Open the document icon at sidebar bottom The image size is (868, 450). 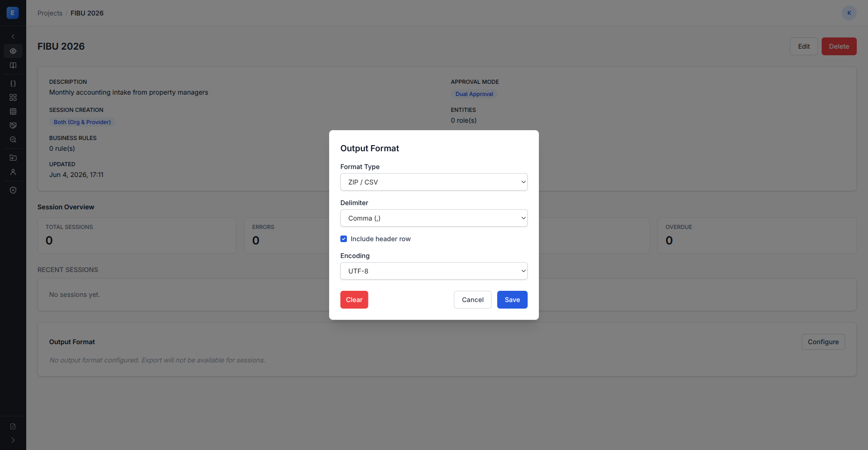tap(13, 426)
